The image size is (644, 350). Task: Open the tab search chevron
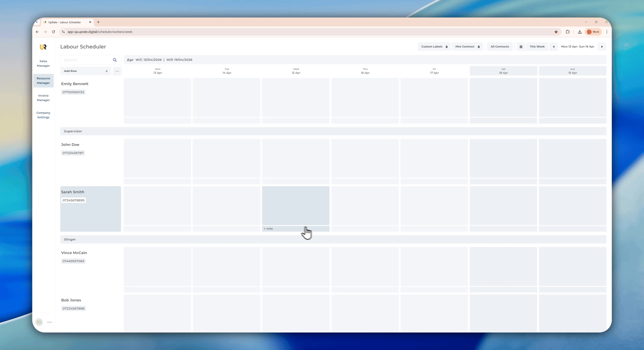click(37, 22)
